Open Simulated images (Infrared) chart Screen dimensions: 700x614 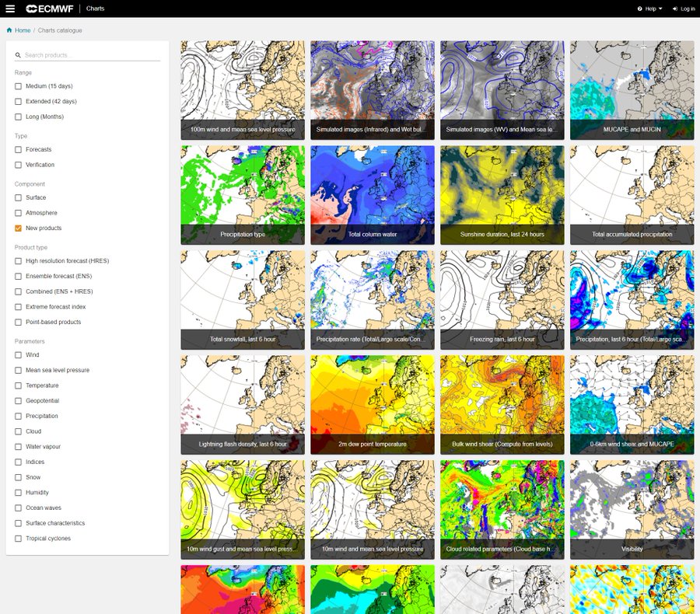(x=373, y=90)
